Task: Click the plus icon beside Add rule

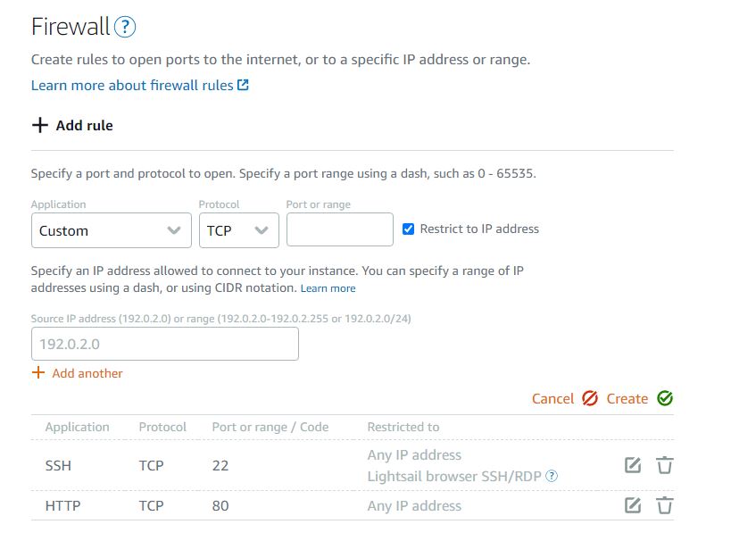Action: pyautogui.click(x=39, y=126)
